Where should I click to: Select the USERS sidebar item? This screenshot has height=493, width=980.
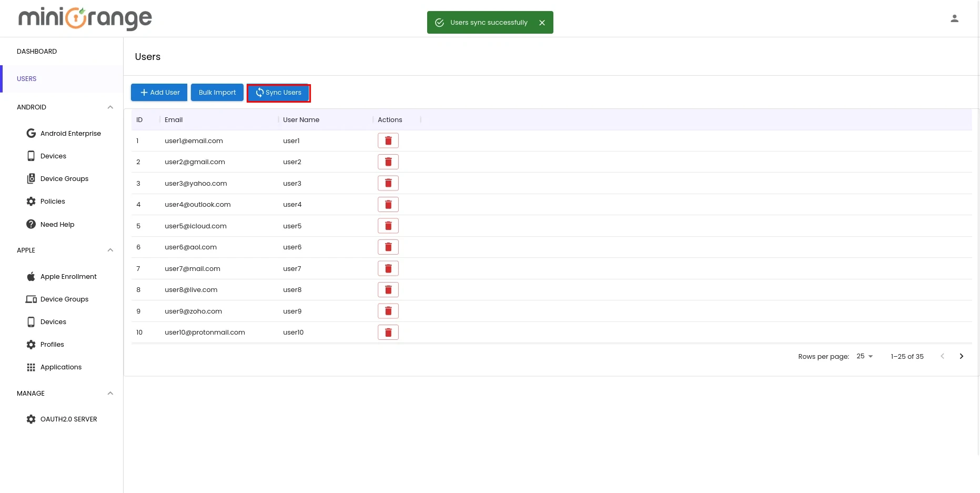26,78
